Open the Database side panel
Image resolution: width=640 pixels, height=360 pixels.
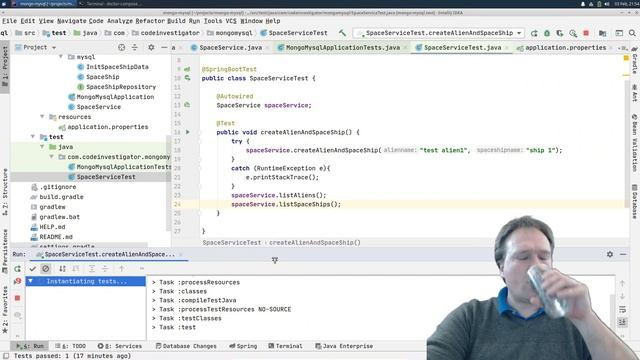[x=635, y=202]
